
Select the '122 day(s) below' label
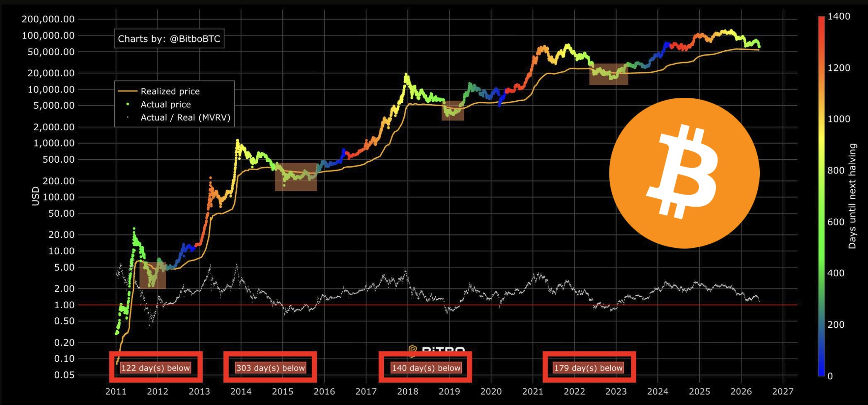(155, 368)
